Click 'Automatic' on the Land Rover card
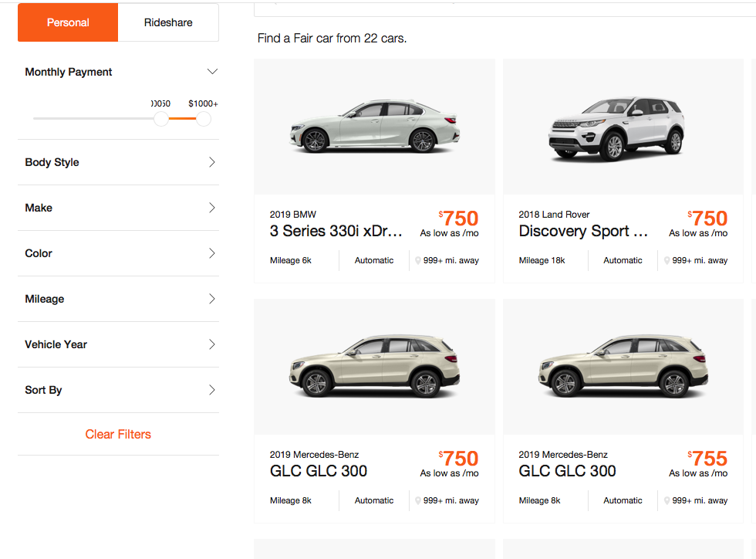 click(623, 260)
